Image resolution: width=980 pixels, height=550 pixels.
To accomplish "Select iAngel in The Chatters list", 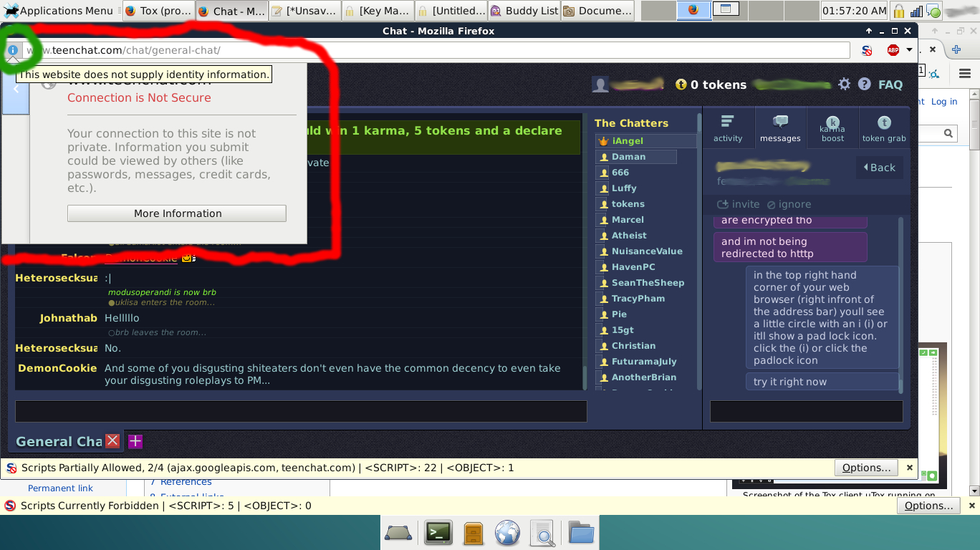I will [x=645, y=141].
